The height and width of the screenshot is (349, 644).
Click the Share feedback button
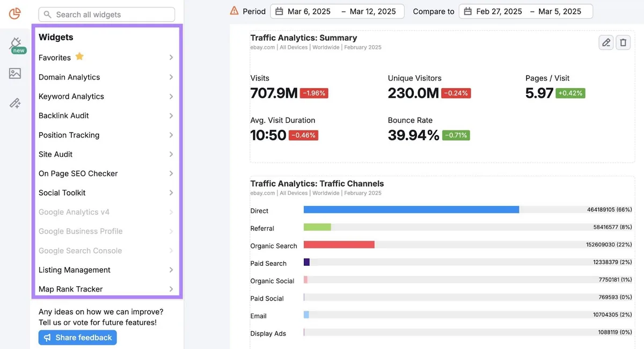(78, 338)
